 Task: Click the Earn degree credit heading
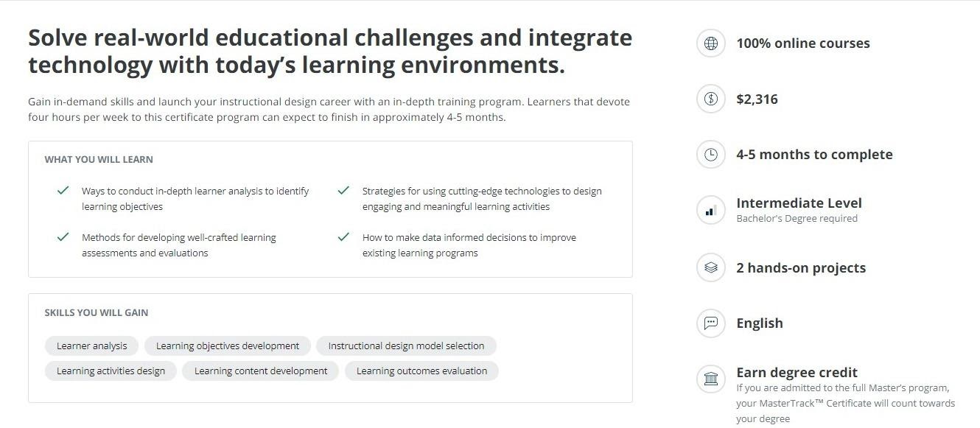click(x=797, y=373)
